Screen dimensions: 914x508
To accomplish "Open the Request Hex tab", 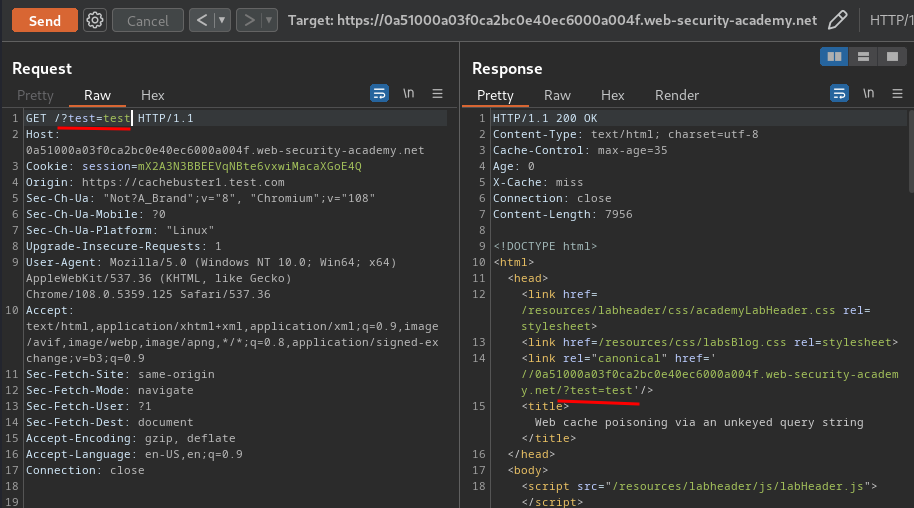I will pyautogui.click(x=153, y=95).
